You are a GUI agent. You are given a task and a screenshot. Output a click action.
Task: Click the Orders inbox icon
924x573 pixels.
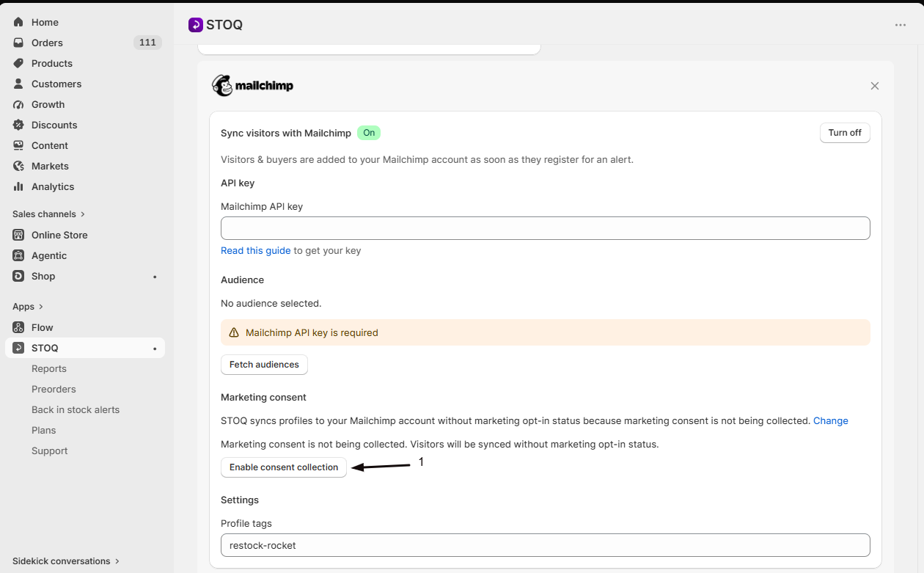click(x=18, y=43)
